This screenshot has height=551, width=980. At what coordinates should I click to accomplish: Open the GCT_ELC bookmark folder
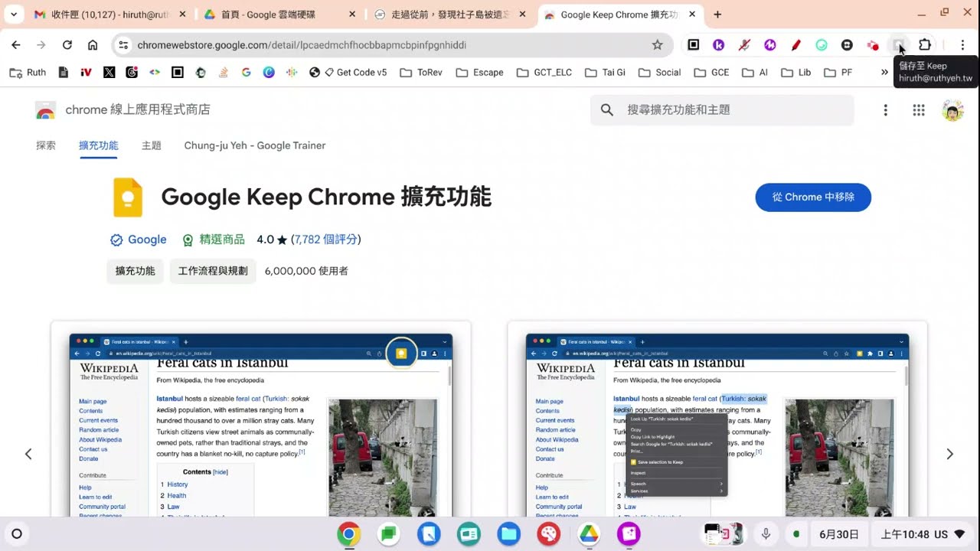coord(544,73)
